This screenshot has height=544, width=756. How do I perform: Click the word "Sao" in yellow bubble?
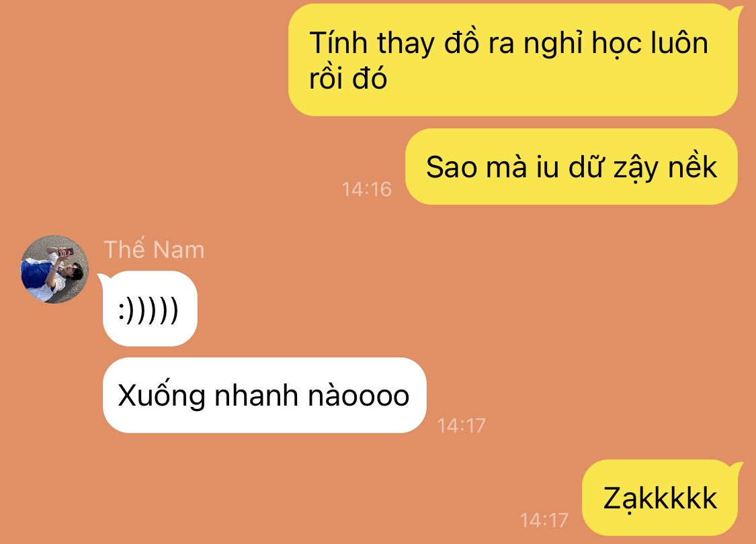click(x=452, y=167)
